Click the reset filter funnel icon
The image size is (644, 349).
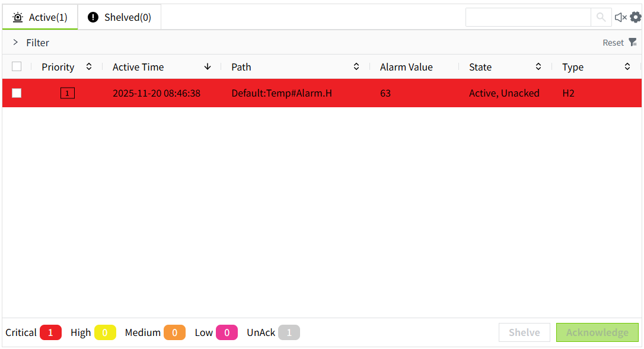coord(633,42)
